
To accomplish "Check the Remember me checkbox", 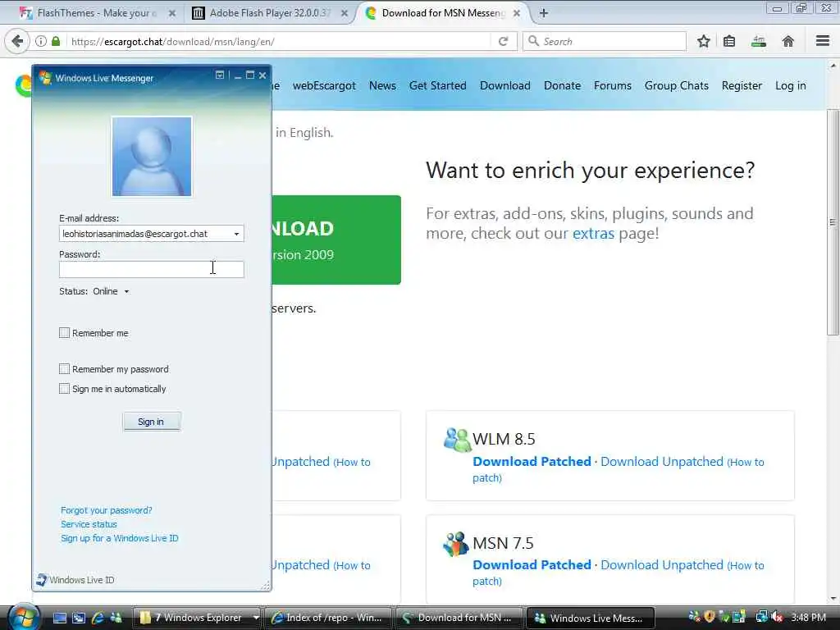I will point(64,333).
